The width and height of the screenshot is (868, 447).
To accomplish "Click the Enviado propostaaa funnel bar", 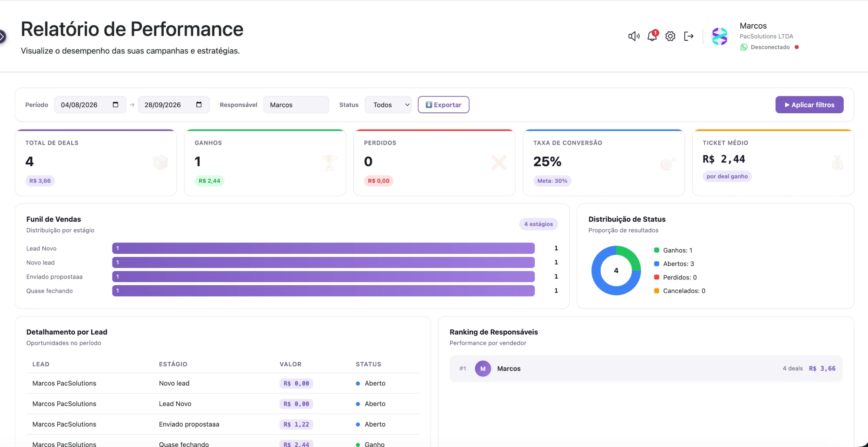I will [x=323, y=276].
